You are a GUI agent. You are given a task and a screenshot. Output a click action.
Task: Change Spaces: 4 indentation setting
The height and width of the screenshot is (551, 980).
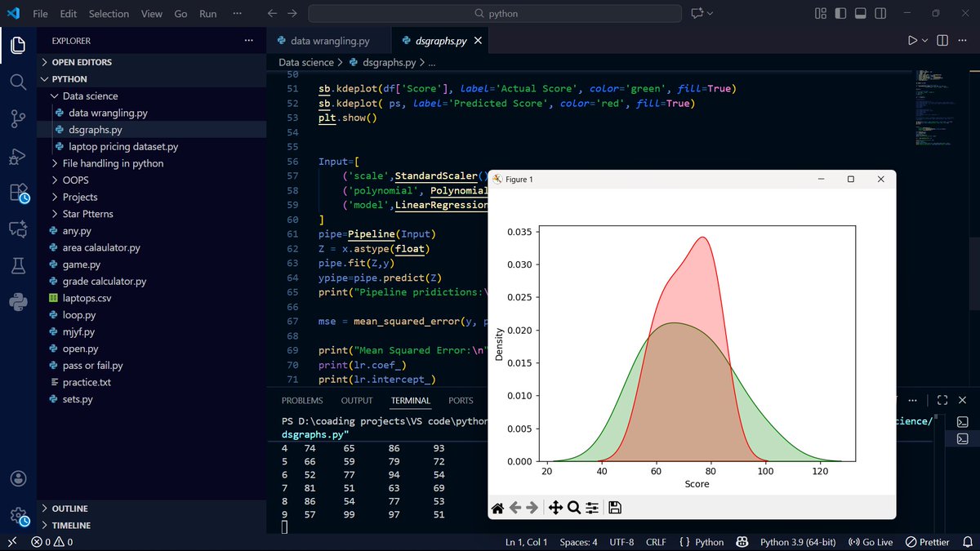578,542
